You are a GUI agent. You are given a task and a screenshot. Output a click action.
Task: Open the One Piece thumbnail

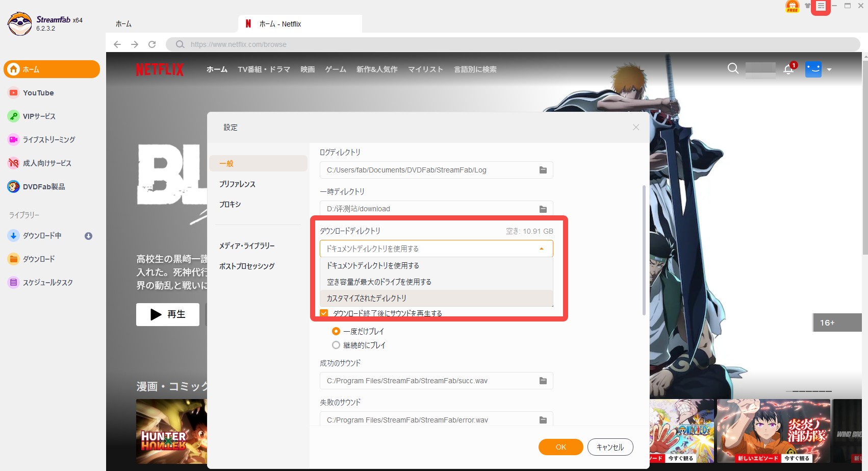click(682, 431)
